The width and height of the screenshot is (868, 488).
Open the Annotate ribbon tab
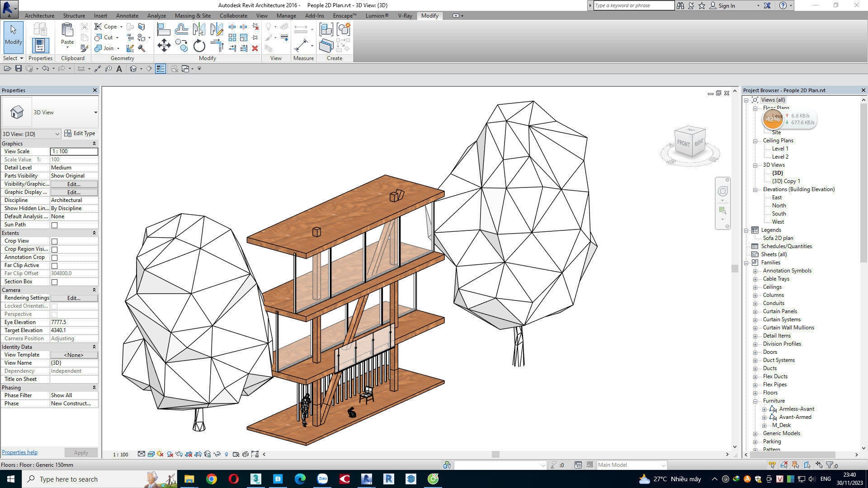click(127, 15)
